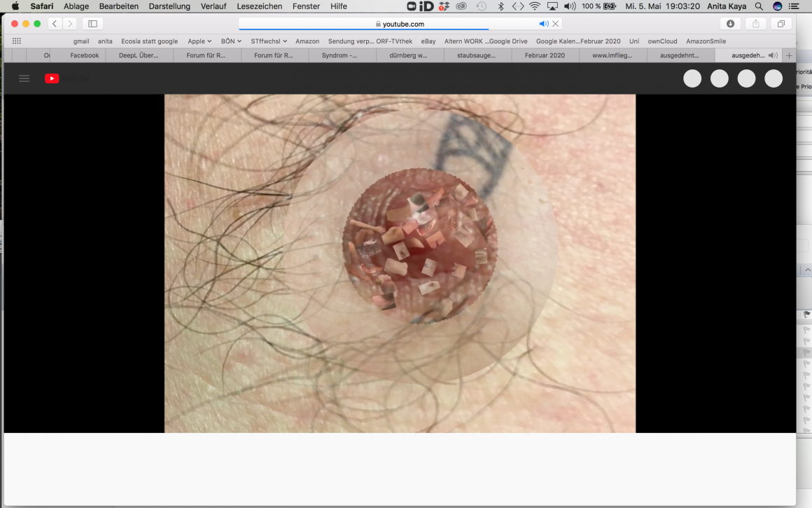Screen dimensions: 812x508
Task: Open the YouTube hamburger guide menu
Action: click(24, 78)
